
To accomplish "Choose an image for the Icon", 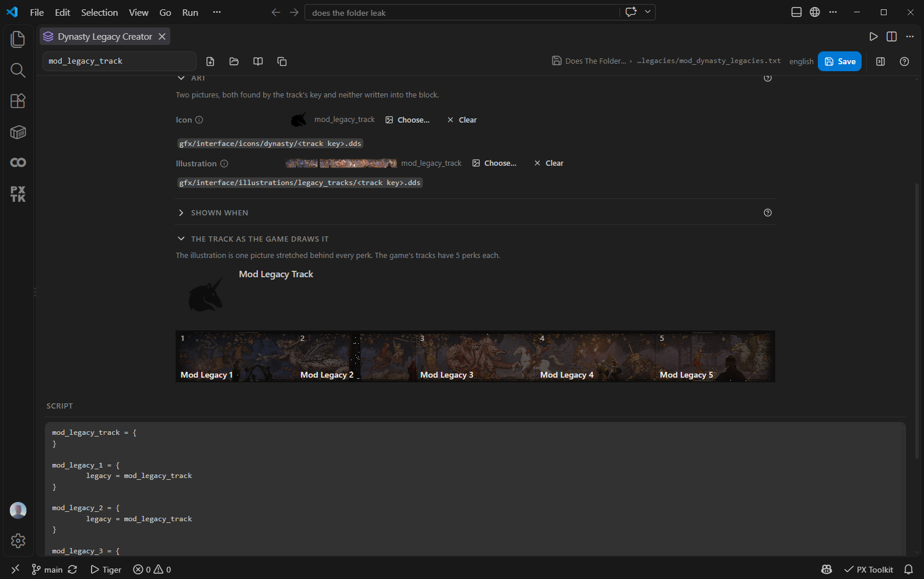I will point(408,120).
